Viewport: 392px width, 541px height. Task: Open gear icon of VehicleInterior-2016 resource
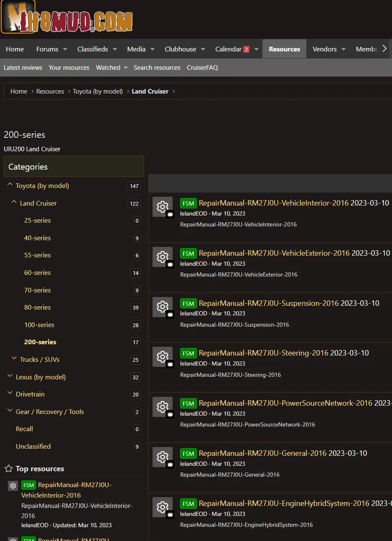click(163, 207)
